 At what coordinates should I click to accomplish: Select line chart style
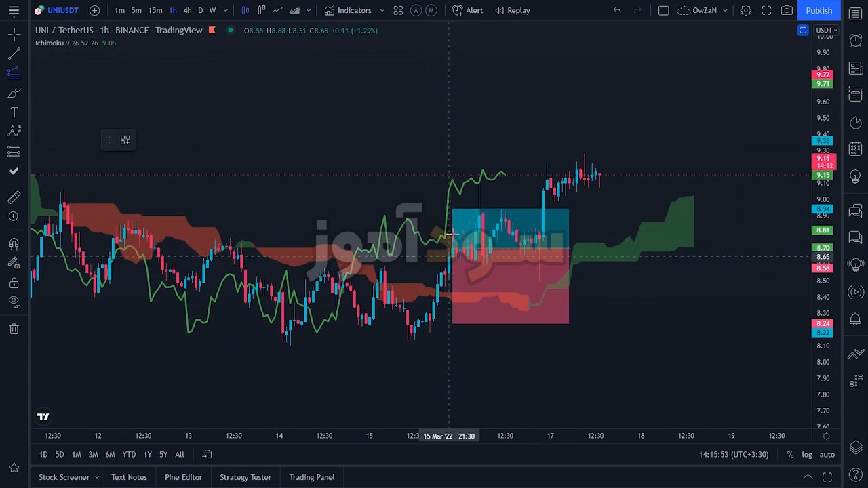[x=278, y=10]
